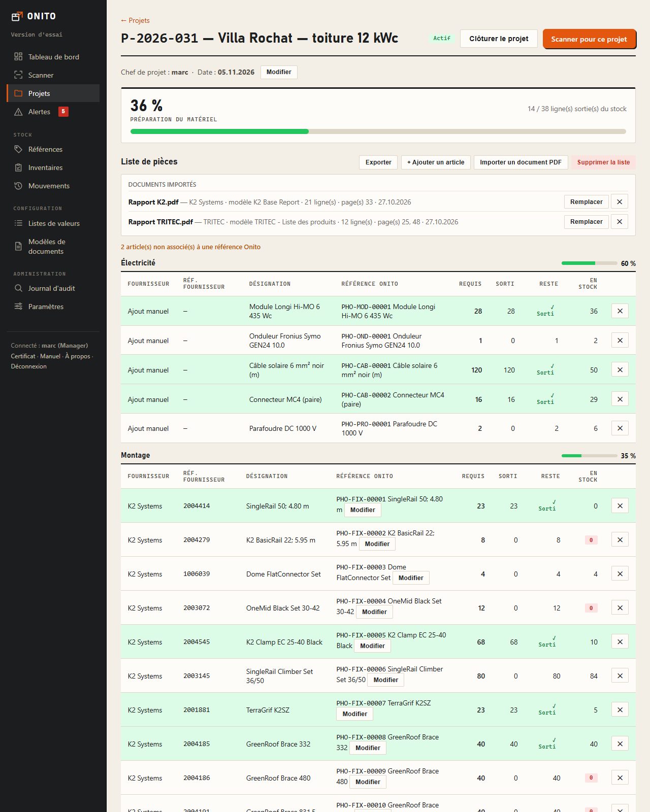The width and height of the screenshot is (650, 812).
Task: Click Remplacer for Rapport K2.pdf
Action: point(586,202)
